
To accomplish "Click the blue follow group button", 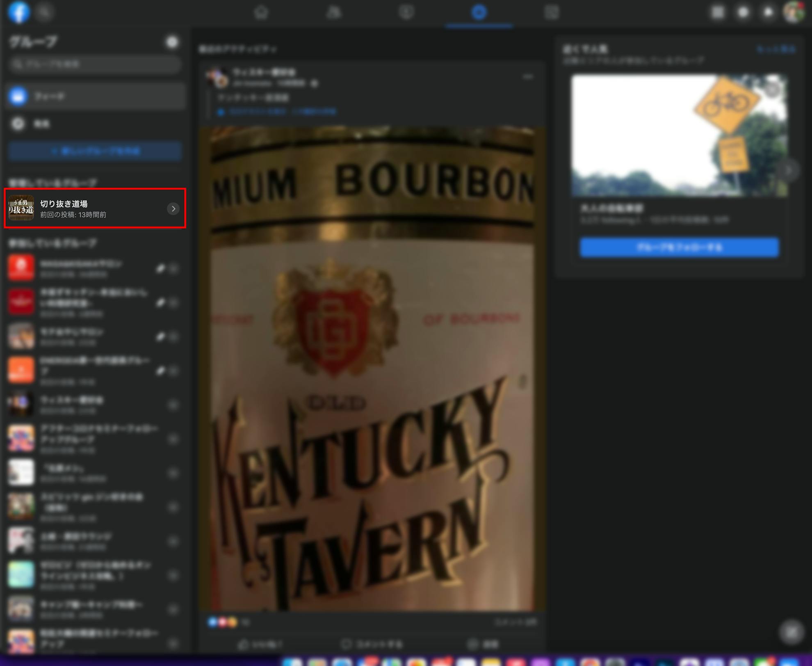I will [679, 247].
